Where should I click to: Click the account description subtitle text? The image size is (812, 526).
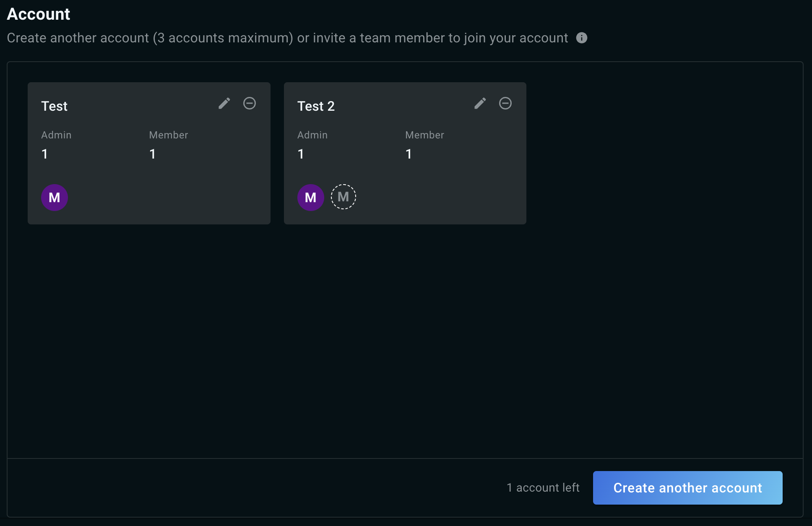pos(288,38)
